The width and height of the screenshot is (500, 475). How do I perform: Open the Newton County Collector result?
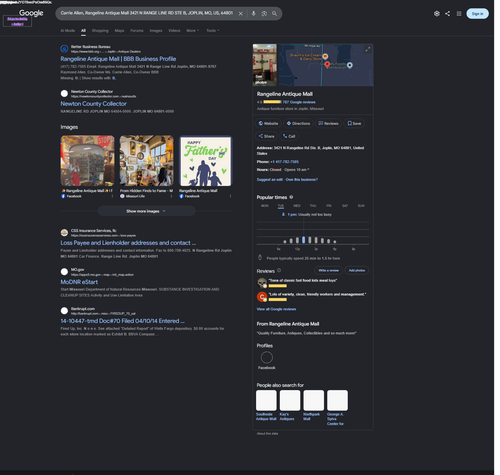click(x=93, y=104)
